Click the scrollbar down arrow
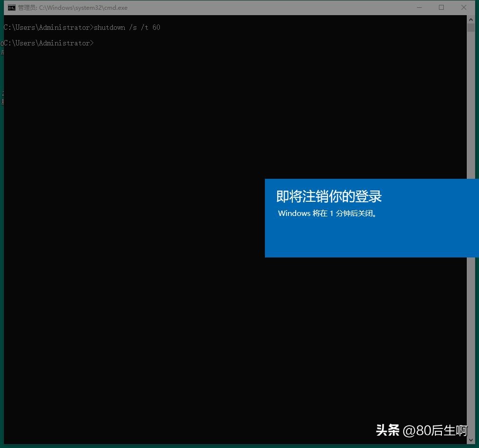Image resolution: width=479 pixels, height=448 pixels. pyautogui.click(x=471, y=441)
